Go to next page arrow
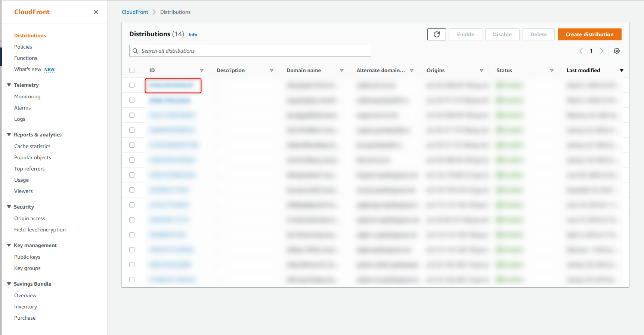The image size is (644, 335). [602, 51]
